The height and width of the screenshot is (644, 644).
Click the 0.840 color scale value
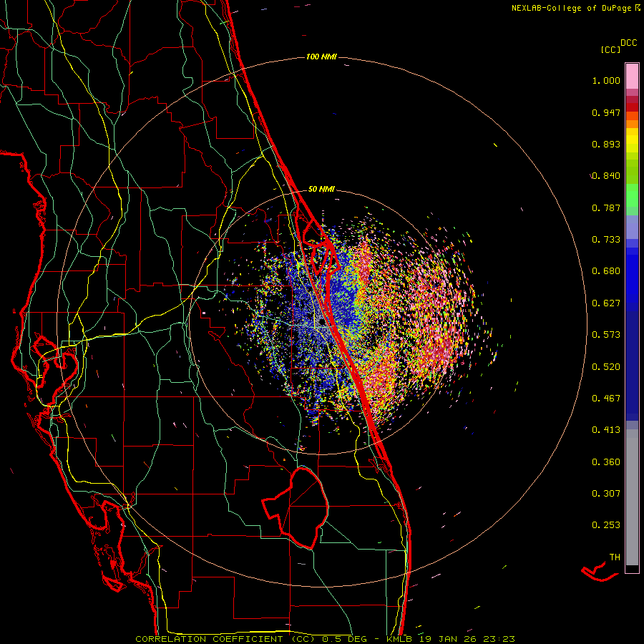[x=606, y=176]
